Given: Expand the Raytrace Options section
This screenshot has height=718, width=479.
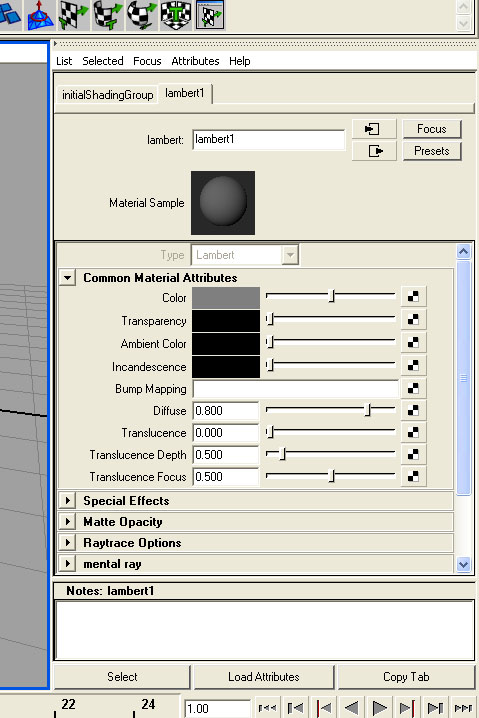Looking at the screenshot, I should 67,543.
